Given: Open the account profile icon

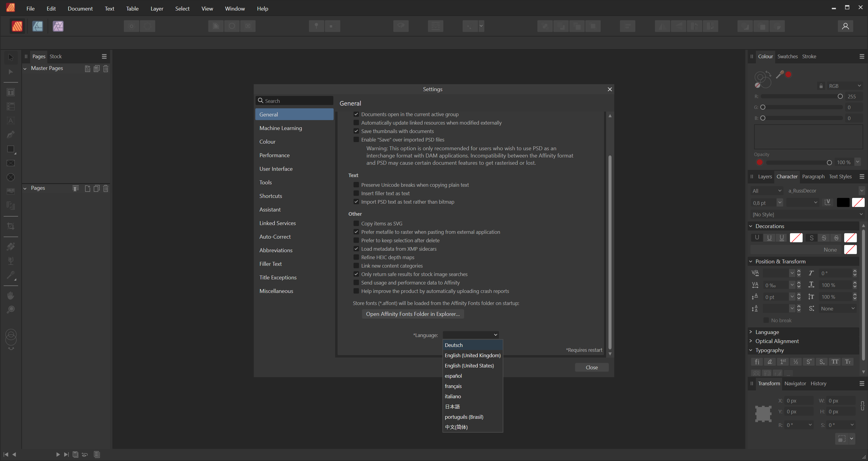Looking at the screenshot, I should (x=845, y=26).
